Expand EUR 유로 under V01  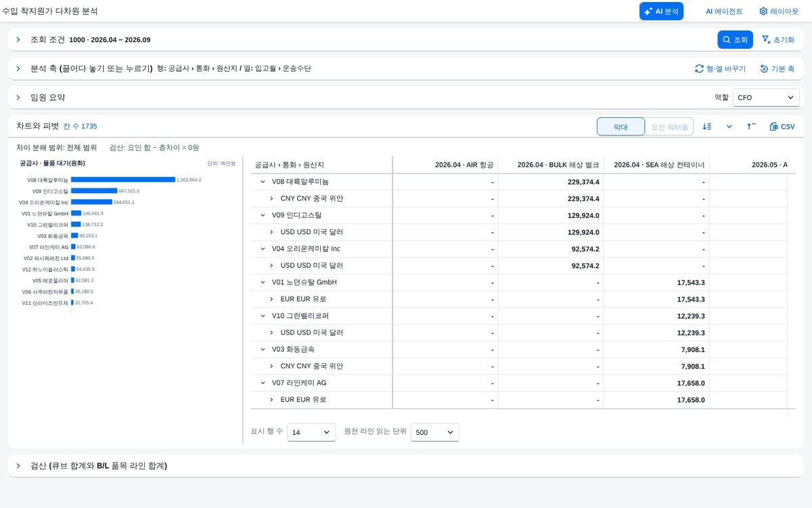point(271,299)
